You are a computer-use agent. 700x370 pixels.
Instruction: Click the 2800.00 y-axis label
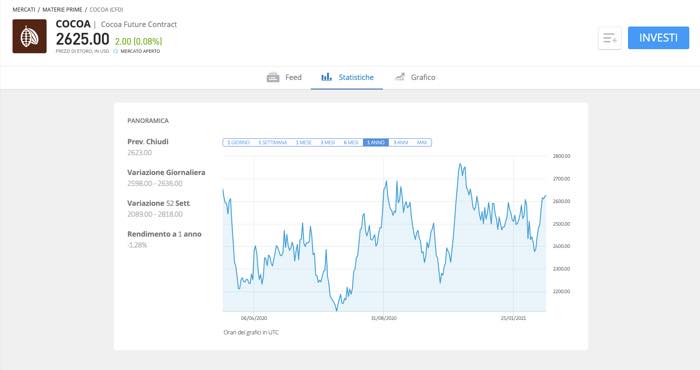pos(561,156)
